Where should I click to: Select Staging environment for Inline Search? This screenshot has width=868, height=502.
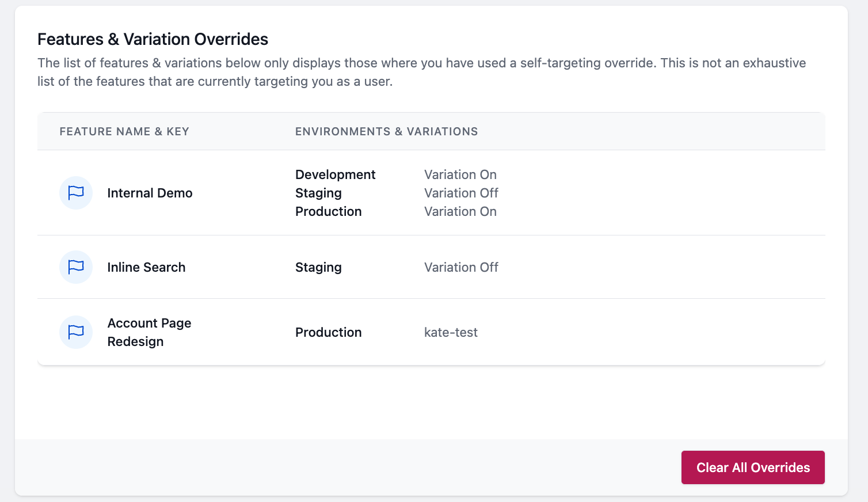(318, 267)
